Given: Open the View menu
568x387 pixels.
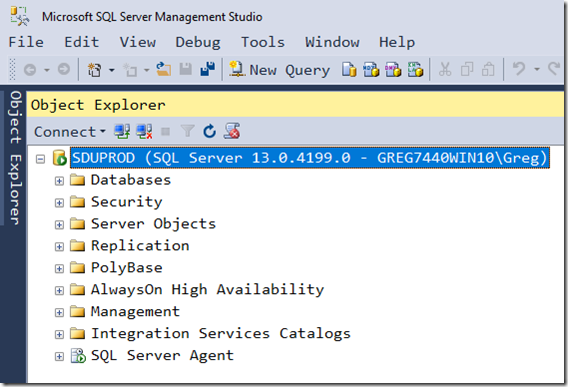Looking at the screenshot, I should point(138,42).
